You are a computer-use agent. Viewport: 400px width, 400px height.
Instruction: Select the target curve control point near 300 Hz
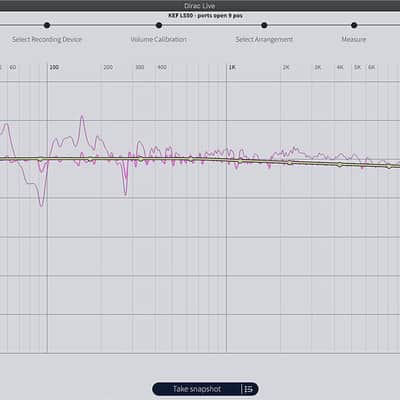coord(141,159)
